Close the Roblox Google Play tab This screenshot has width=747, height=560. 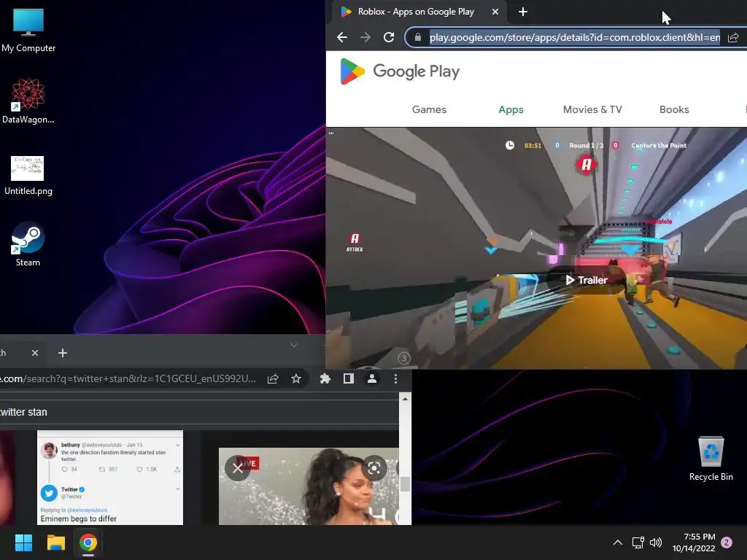pyautogui.click(x=495, y=12)
